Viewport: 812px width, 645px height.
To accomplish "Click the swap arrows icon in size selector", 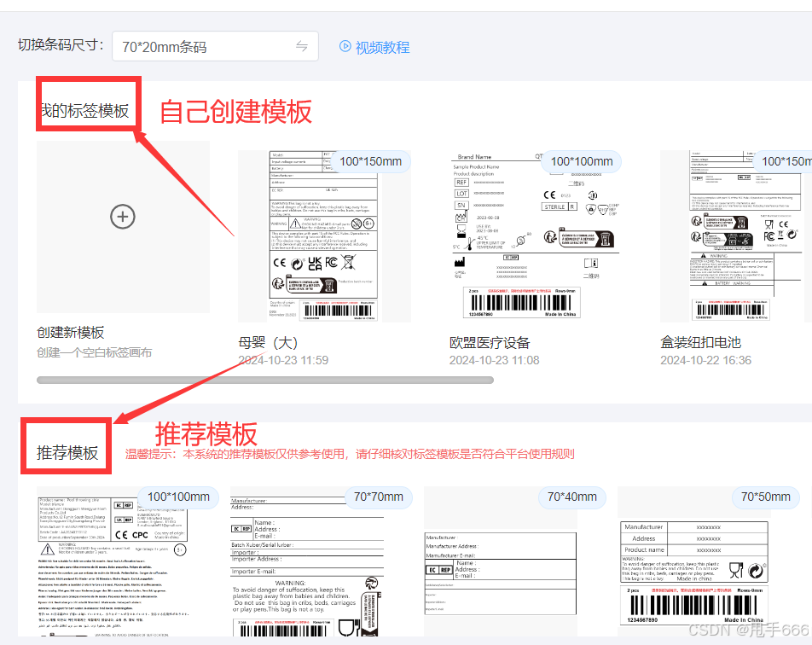I will pos(301,47).
